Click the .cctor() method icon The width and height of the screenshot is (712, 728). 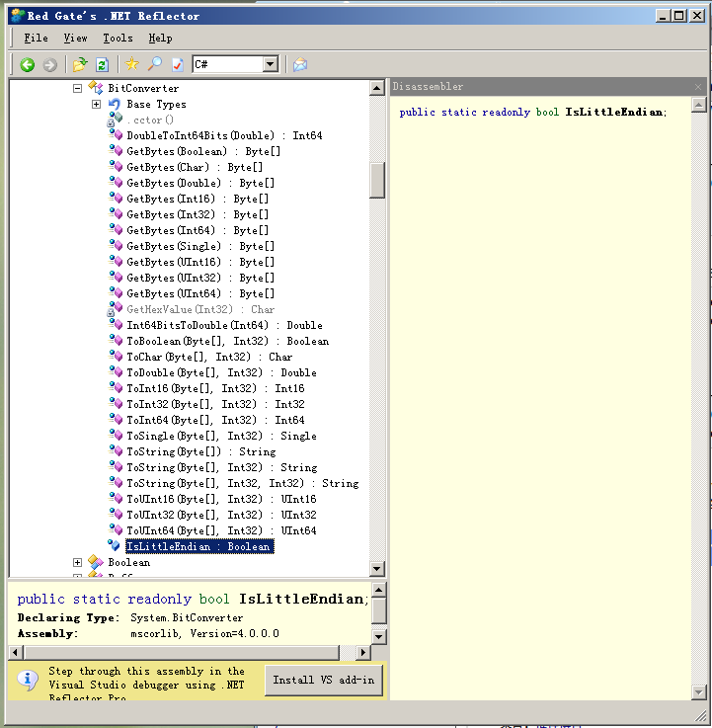click(x=116, y=120)
